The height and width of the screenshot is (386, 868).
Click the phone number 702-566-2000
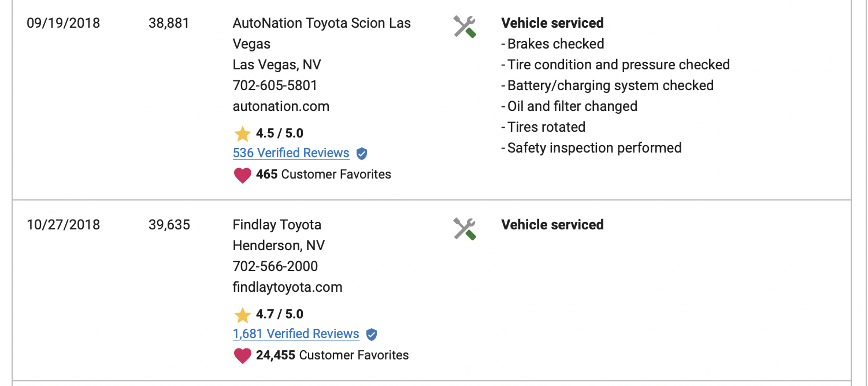pos(275,266)
